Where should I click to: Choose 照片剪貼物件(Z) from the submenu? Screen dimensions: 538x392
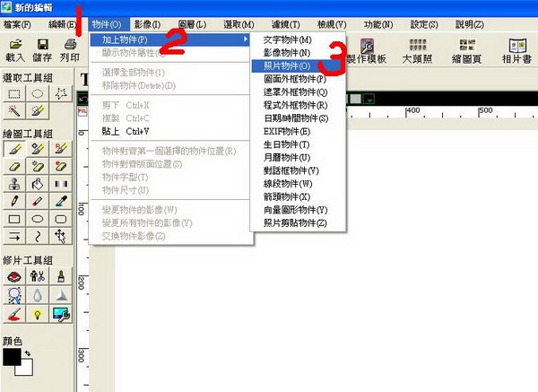(298, 222)
